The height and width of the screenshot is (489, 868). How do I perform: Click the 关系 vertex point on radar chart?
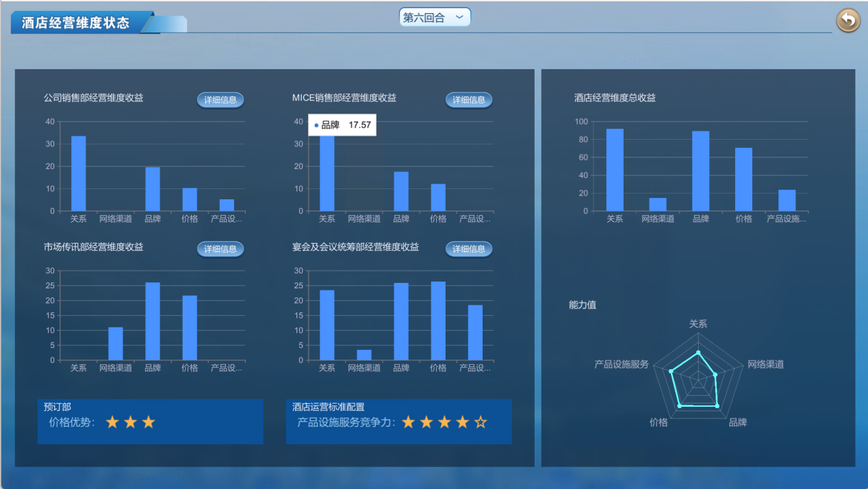tap(698, 353)
